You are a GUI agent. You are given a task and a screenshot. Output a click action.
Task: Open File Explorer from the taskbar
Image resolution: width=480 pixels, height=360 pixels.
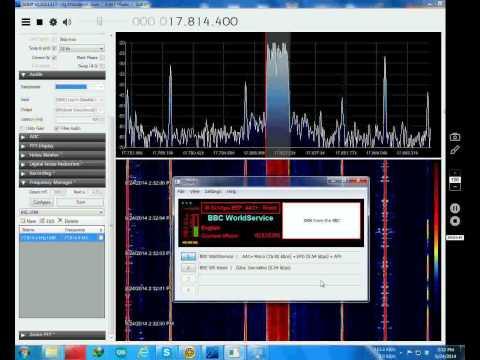[x=52, y=352]
